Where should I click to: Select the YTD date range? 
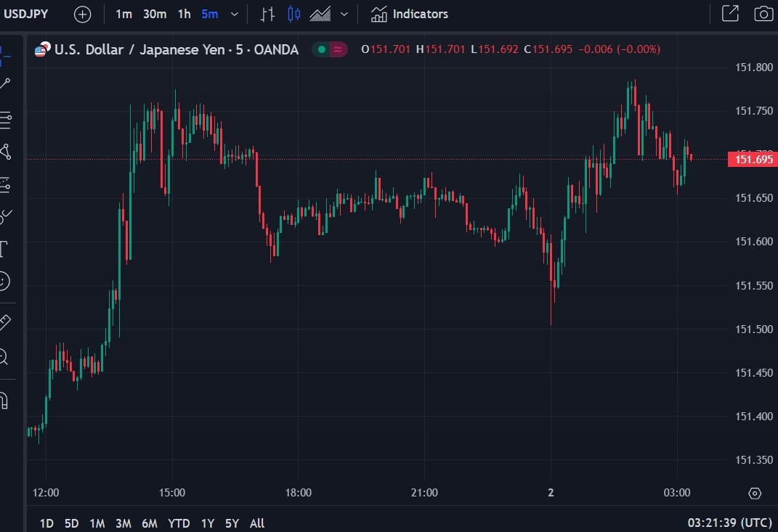point(179,523)
